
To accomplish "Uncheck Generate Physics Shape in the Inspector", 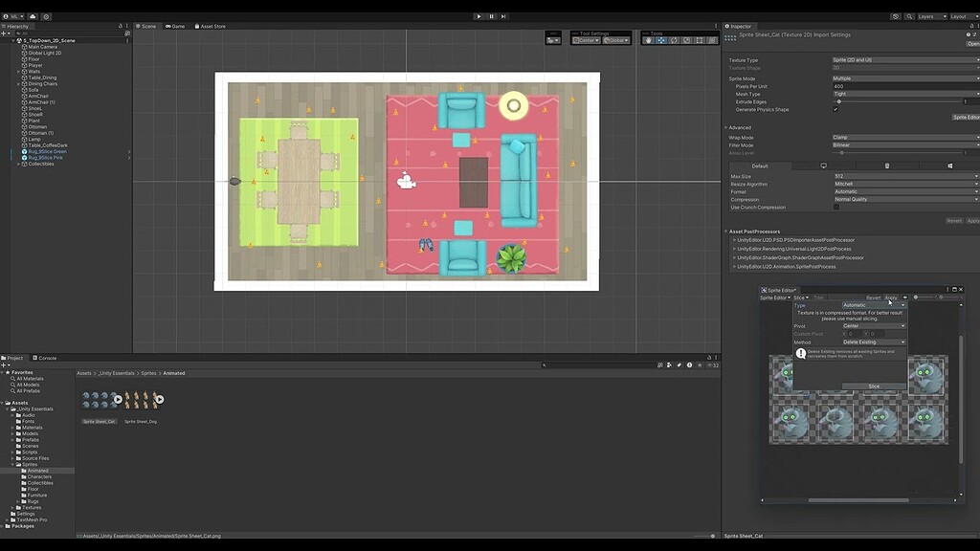I will pyautogui.click(x=835, y=110).
